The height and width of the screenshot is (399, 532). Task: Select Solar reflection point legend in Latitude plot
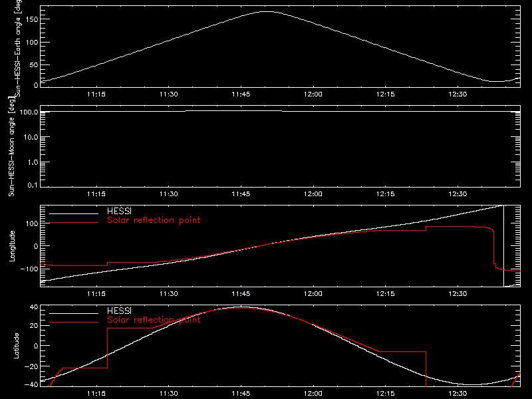(x=154, y=320)
